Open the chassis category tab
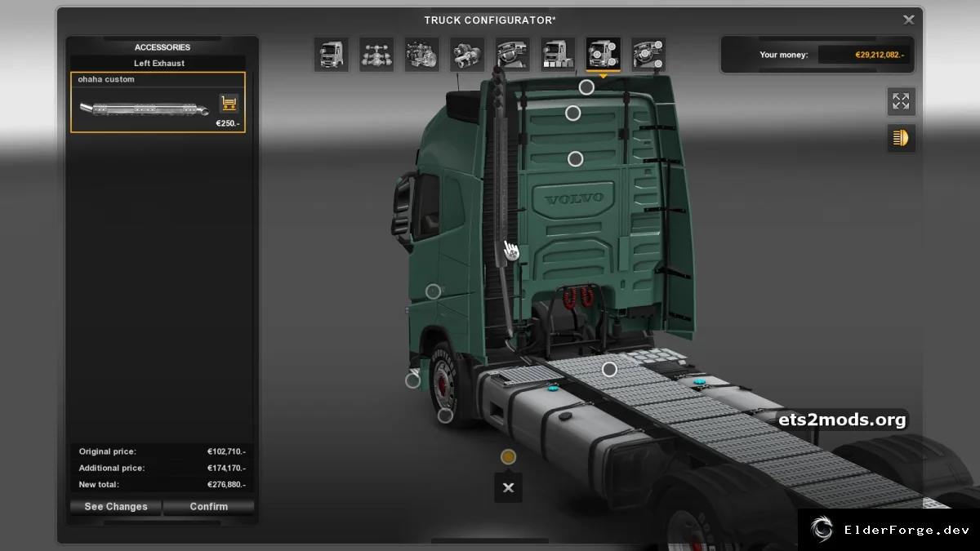 coord(376,55)
